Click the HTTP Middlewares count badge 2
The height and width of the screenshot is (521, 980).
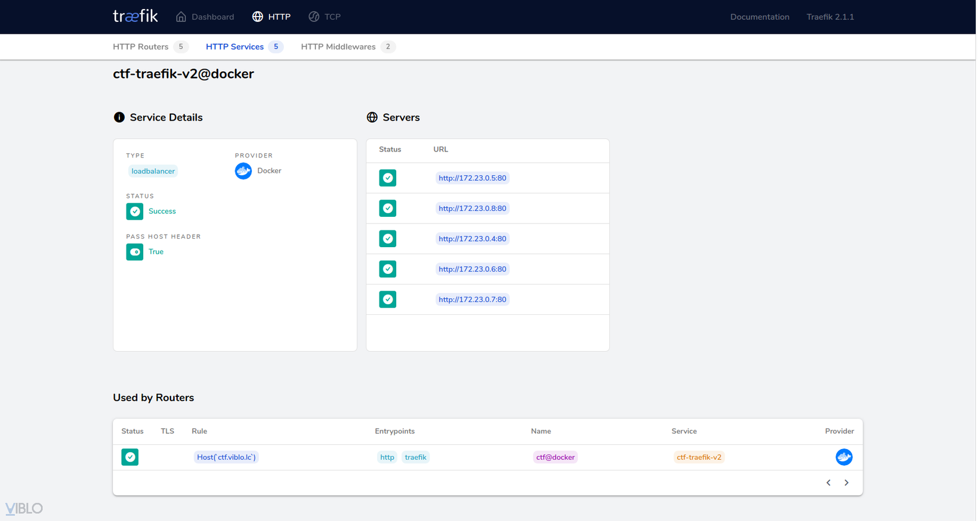388,47
